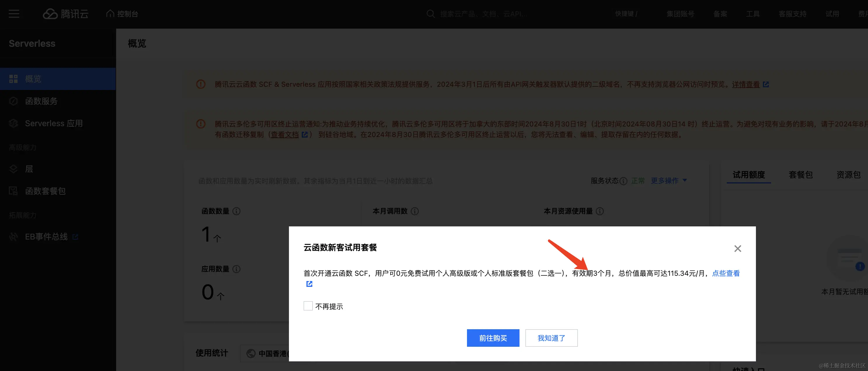
Task: Open the external link icon beside EB事件总线
Action: [75, 237]
